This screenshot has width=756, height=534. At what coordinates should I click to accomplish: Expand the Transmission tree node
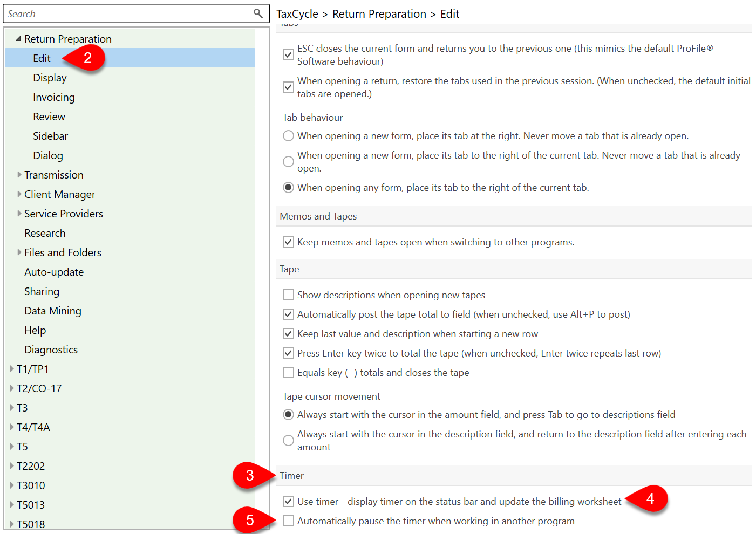[19, 175]
